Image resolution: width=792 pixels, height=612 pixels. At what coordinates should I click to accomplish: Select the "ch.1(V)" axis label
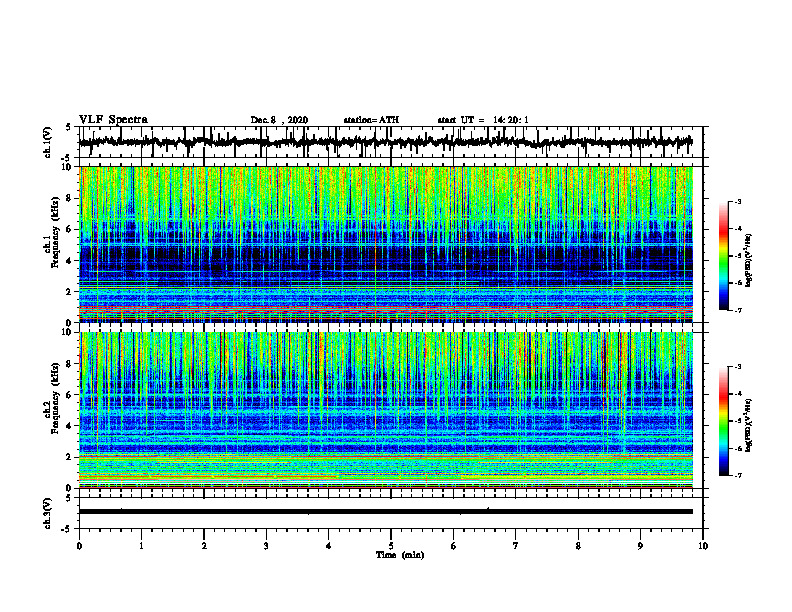tap(47, 142)
